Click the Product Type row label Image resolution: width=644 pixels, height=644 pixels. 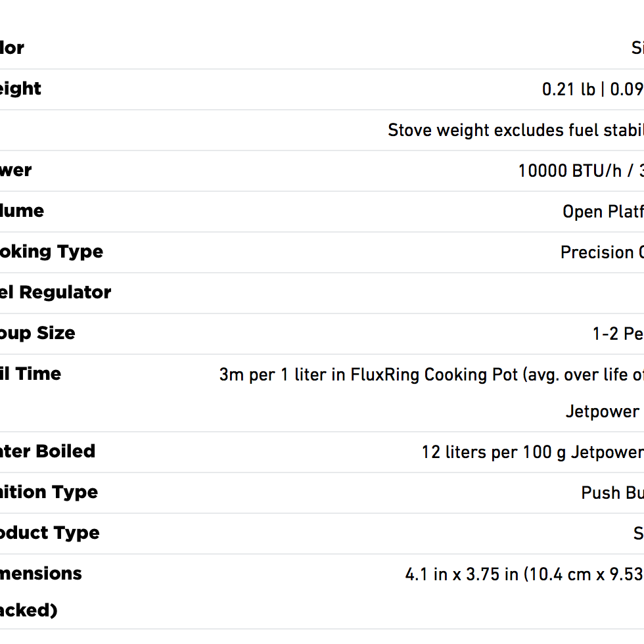[49, 533]
